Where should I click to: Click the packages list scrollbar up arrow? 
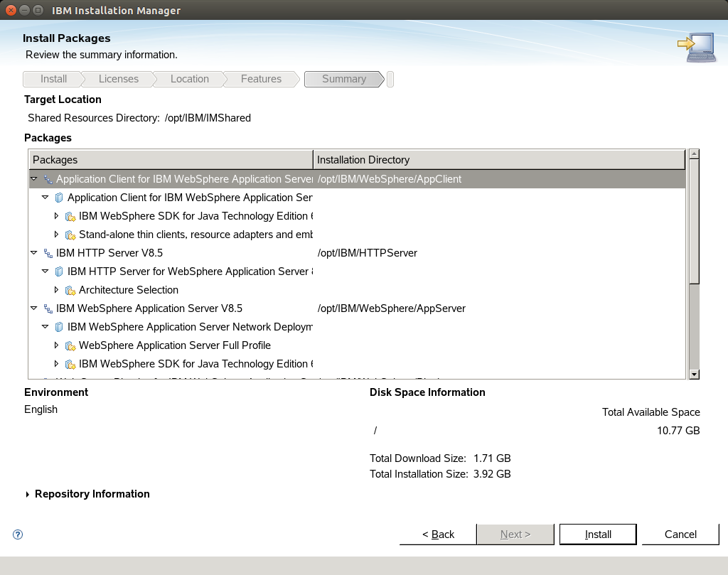click(694, 154)
